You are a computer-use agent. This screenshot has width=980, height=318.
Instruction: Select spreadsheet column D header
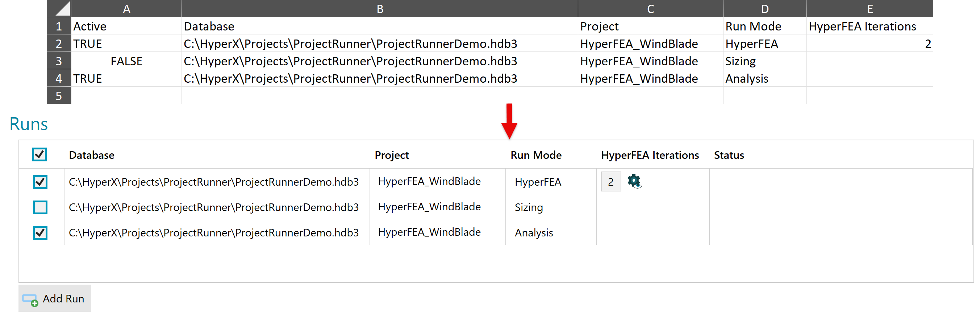click(765, 8)
